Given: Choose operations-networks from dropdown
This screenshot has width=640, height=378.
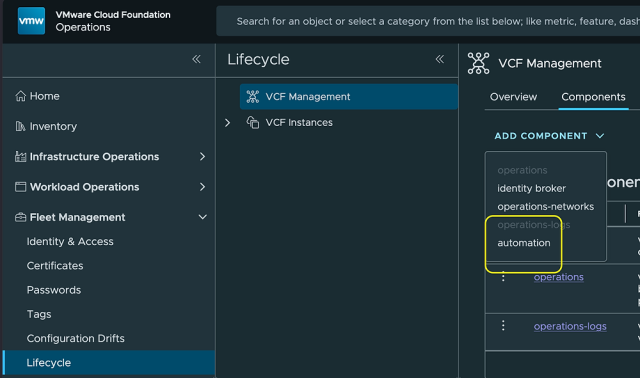Looking at the screenshot, I should pos(545,207).
